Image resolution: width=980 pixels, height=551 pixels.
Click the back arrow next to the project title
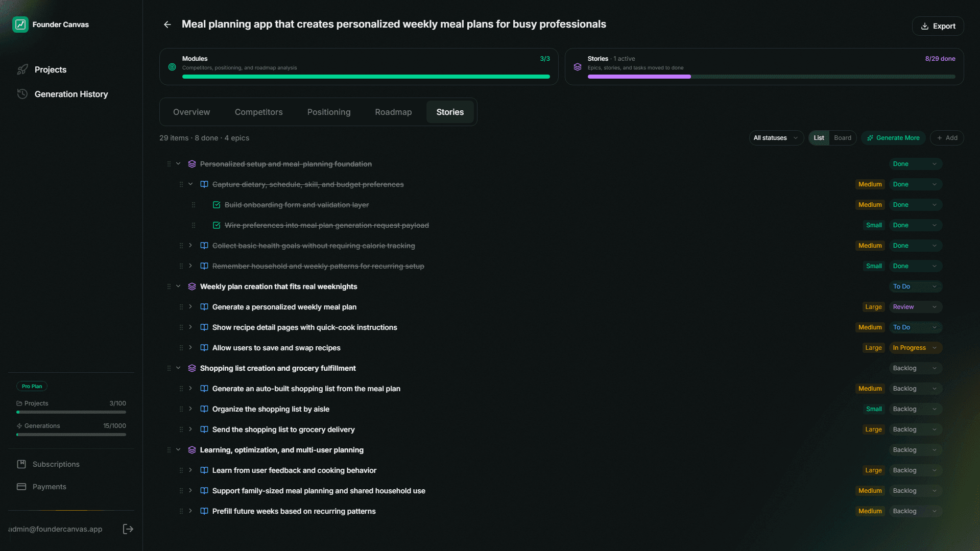pos(167,25)
